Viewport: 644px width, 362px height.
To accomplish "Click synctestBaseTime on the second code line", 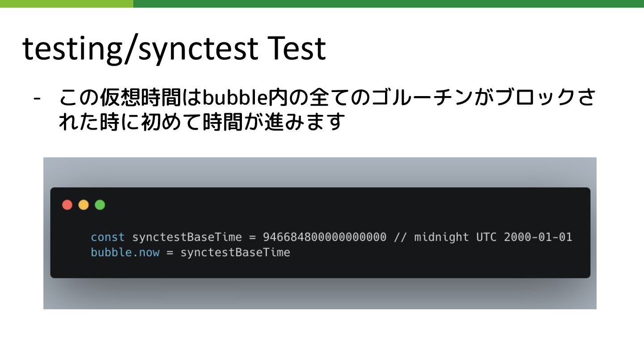I will coord(235,253).
